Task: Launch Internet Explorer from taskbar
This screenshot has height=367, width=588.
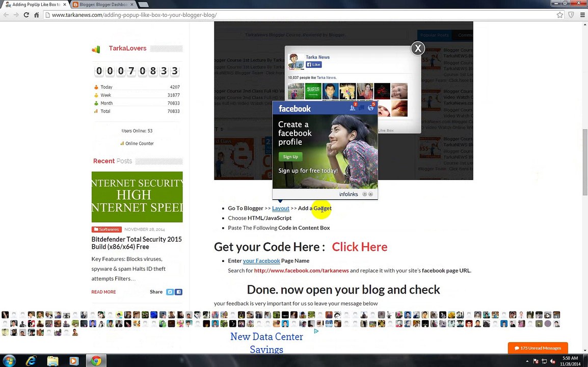Action: [x=31, y=360]
